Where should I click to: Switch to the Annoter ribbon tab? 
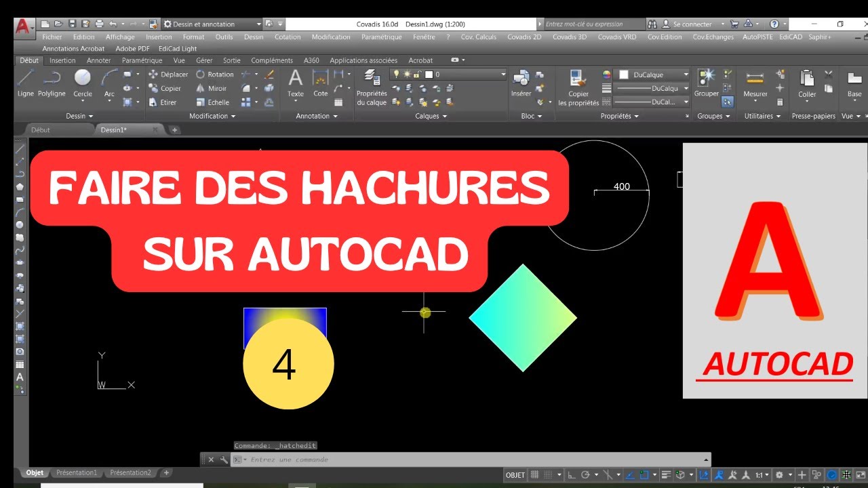click(98, 60)
